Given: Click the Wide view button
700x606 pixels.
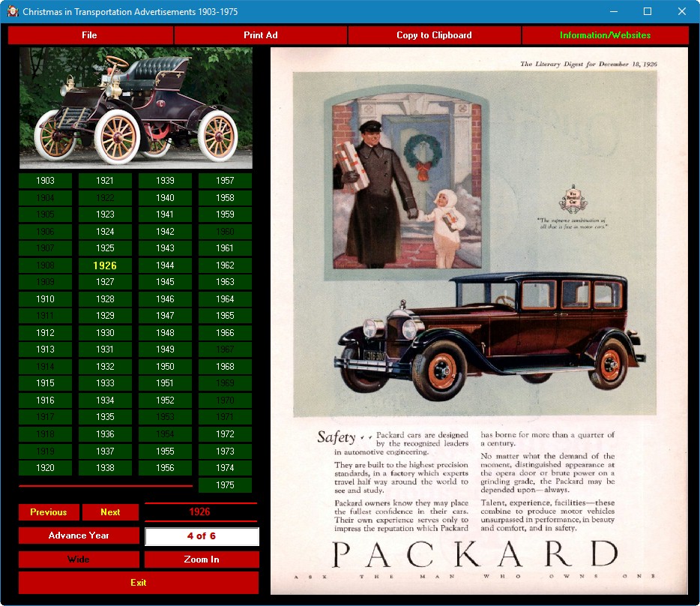Looking at the screenshot, I should (x=79, y=559).
